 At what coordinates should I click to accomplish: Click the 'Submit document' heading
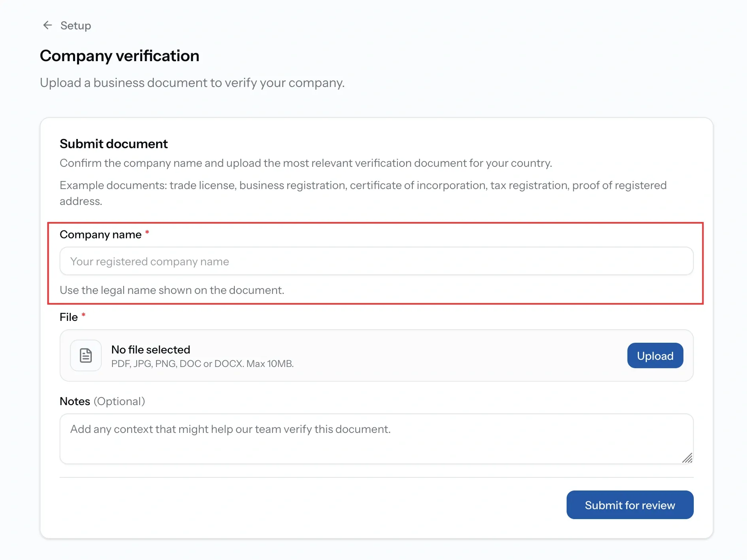pos(114,143)
